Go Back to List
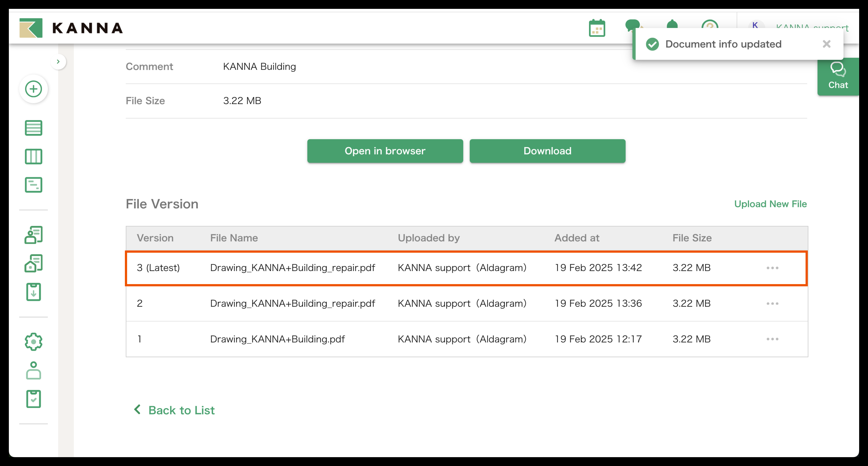The height and width of the screenshot is (466, 868). pos(174,410)
